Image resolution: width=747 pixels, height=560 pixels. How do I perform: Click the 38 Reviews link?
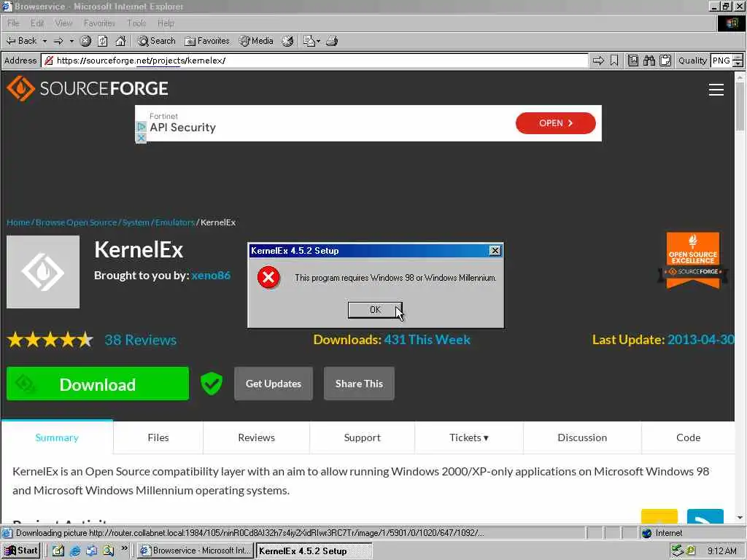tap(141, 340)
